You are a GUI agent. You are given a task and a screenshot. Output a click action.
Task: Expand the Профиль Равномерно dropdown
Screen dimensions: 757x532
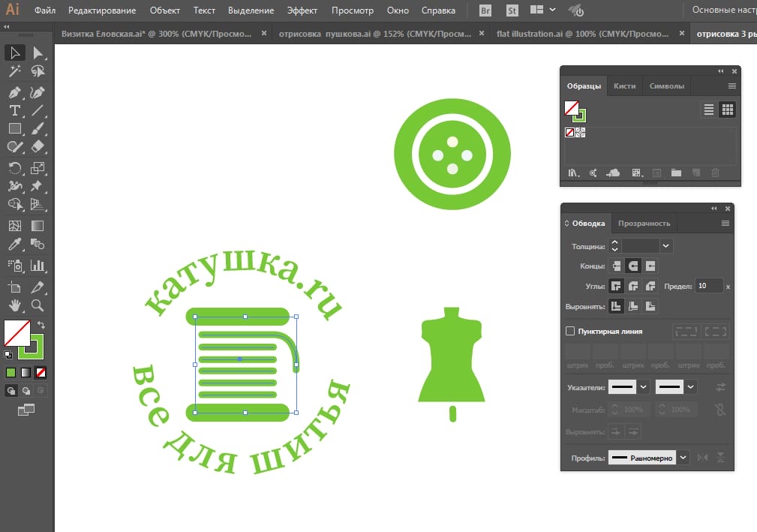coord(683,457)
